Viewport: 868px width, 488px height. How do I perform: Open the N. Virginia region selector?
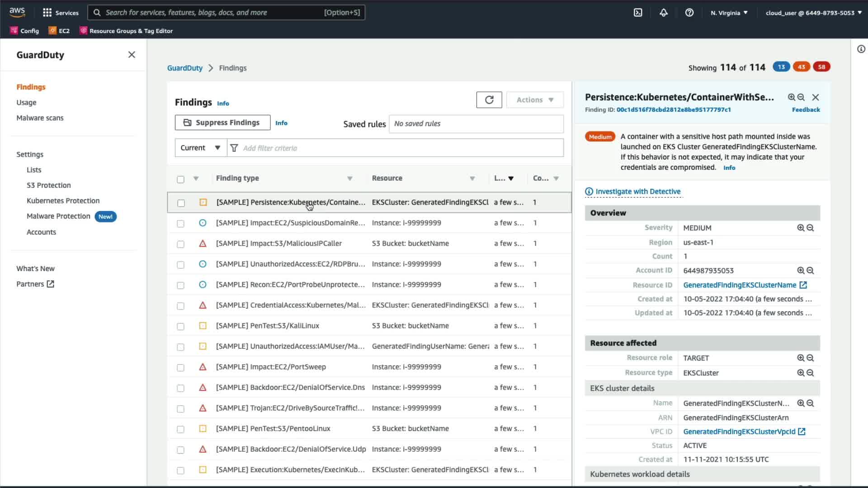pos(729,13)
